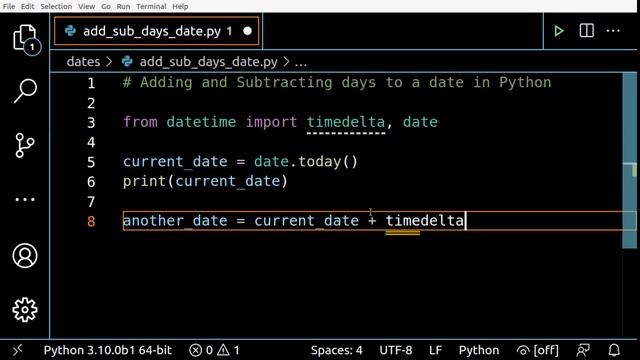640x360 pixels.
Task: Change indentation Spaces: 4 setting
Action: point(337,350)
